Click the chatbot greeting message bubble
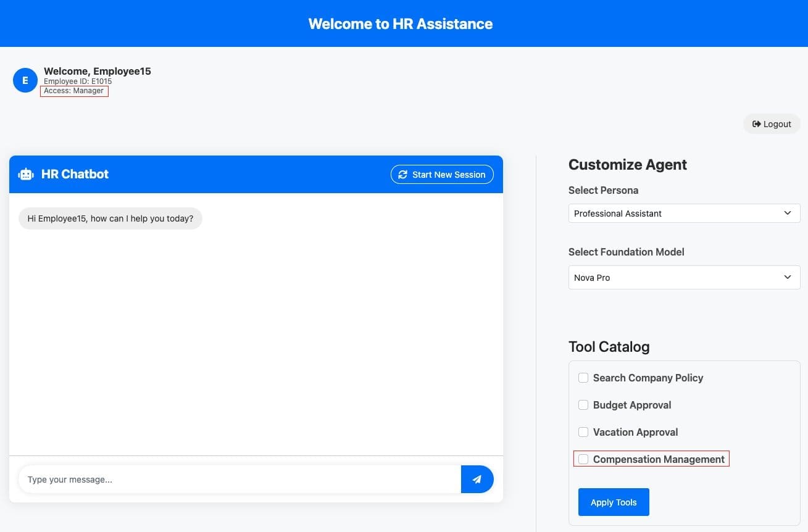808x532 pixels. 110,218
